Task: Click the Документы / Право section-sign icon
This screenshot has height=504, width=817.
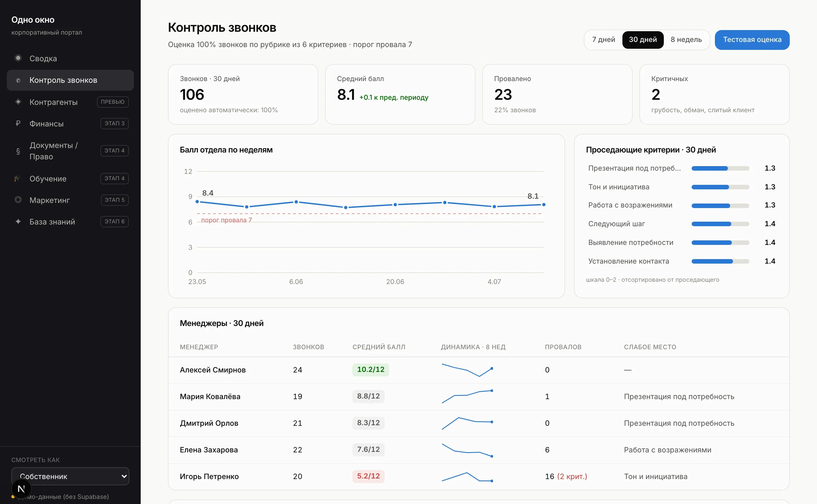Action: [x=18, y=151]
